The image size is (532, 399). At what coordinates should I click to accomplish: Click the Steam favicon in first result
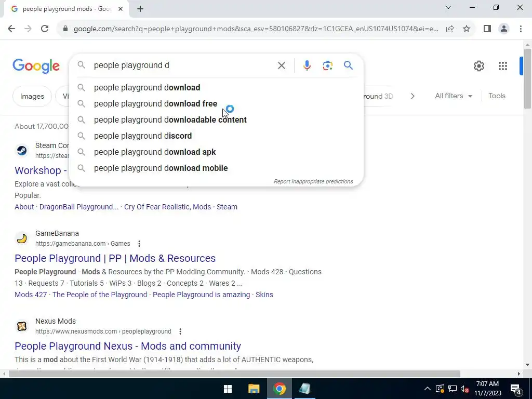coord(22,150)
